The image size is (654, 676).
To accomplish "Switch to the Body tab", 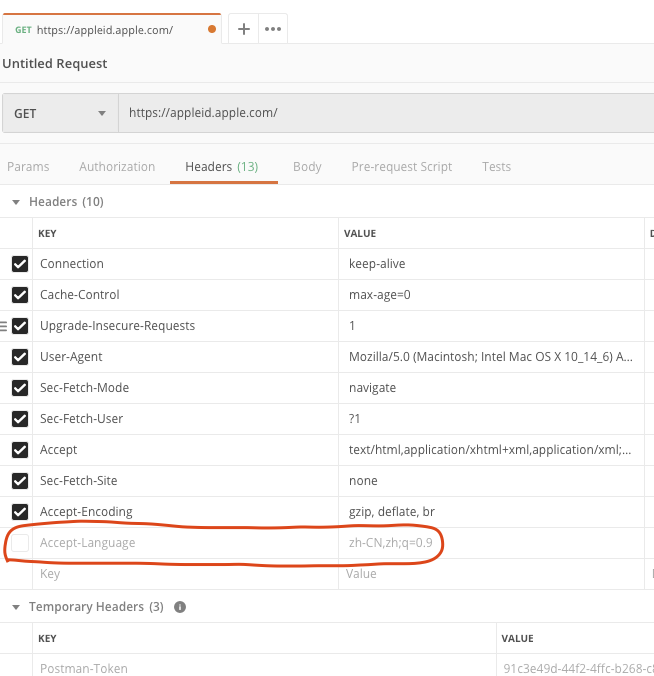I will point(307,166).
